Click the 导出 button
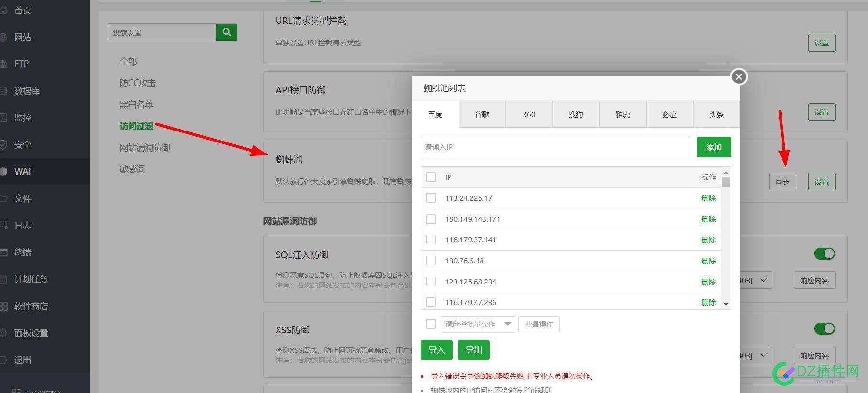868x393 pixels. tap(473, 350)
